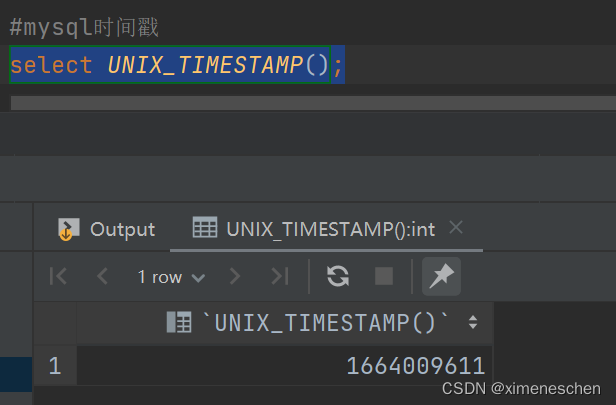This screenshot has width=616, height=405.
Task: Click the editor horizontal scrollbar
Action: click(300, 103)
